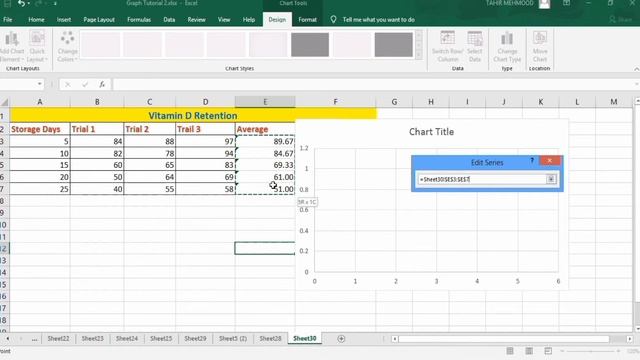This screenshot has height=360, width=640.
Task: Click the formula bar input area
Action: click(373, 84)
